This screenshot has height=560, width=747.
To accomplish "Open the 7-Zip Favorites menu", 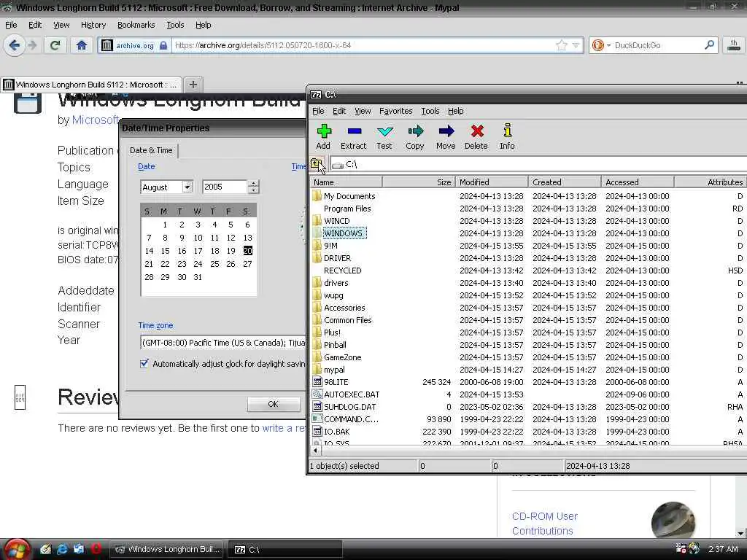I will (x=396, y=111).
